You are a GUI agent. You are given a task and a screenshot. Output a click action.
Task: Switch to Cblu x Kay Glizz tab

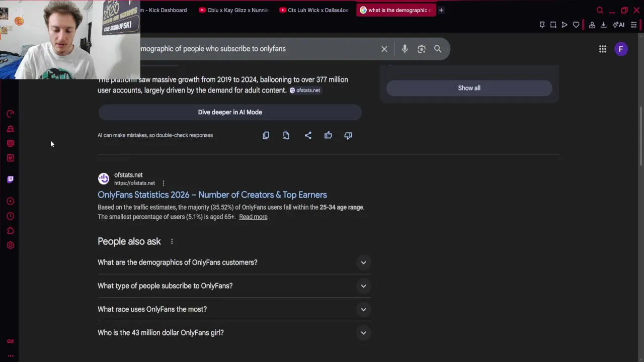[234, 10]
